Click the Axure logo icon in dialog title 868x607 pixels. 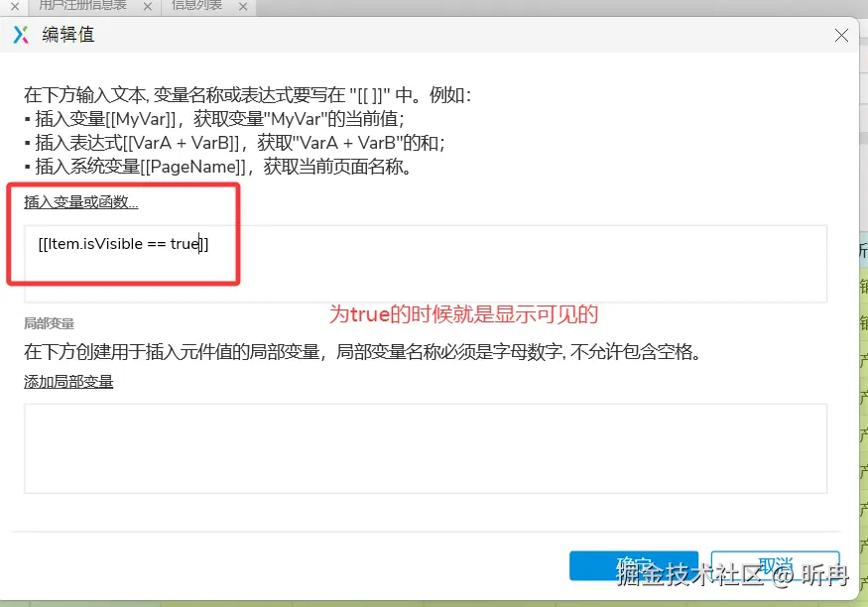pyautogui.click(x=21, y=35)
